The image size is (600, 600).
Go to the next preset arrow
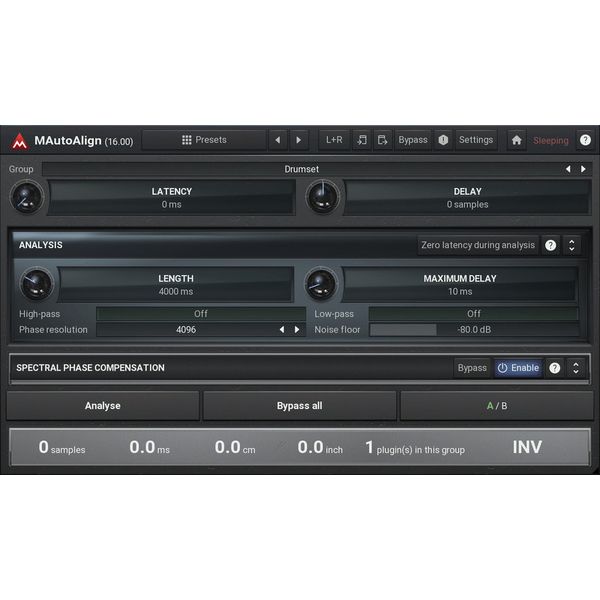[x=299, y=140]
